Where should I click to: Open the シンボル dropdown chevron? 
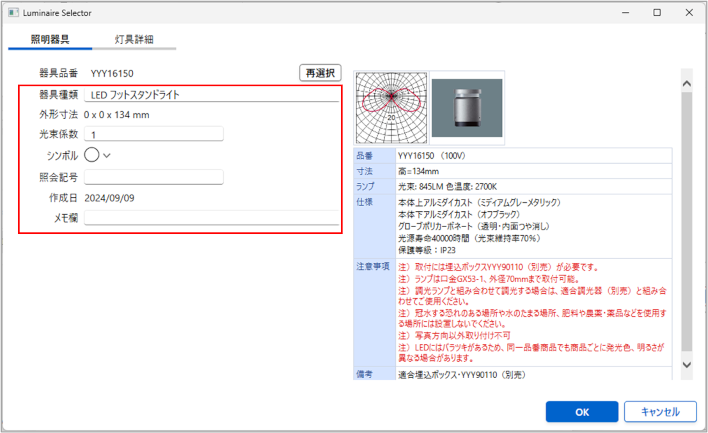[x=107, y=155]
